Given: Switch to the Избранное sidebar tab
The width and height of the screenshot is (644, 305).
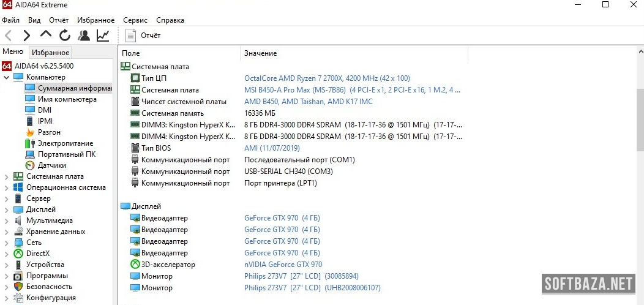Looking at the screenshot, I should (51, 53).
